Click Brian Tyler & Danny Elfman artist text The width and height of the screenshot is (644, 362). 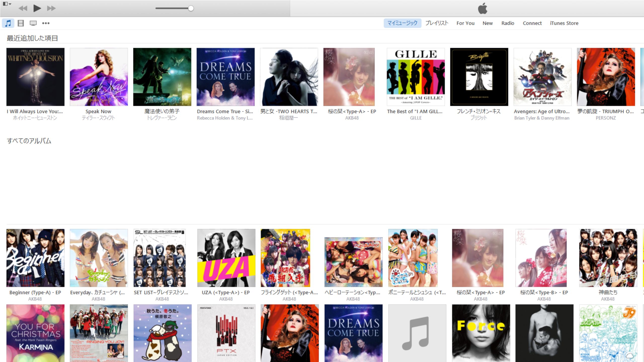pyautogui.click(x=542, y=118)
